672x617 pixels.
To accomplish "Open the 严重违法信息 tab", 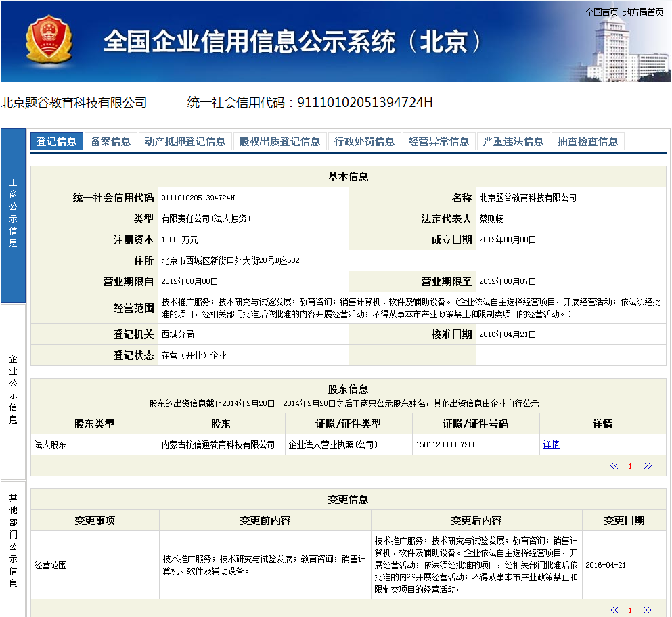I will (514, 141).
